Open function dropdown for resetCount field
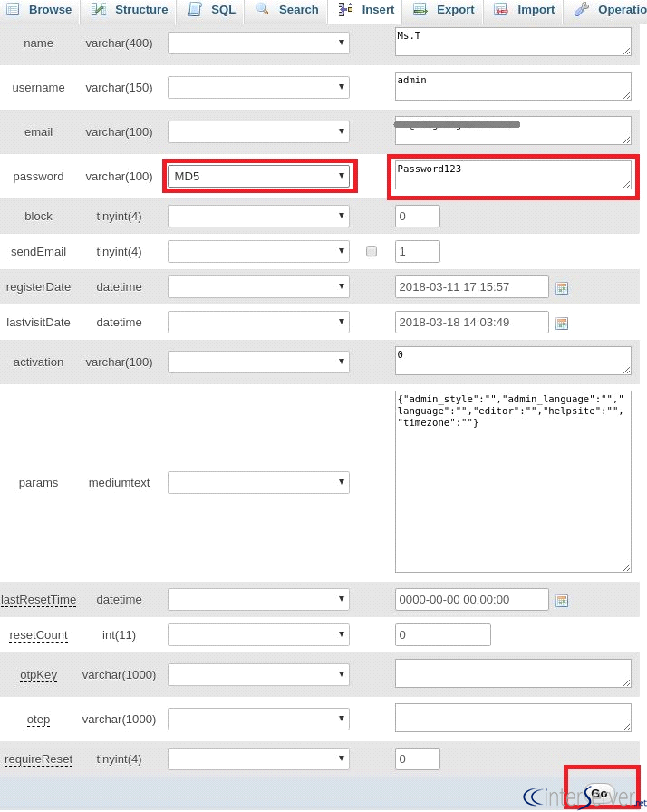 point(258,634)
